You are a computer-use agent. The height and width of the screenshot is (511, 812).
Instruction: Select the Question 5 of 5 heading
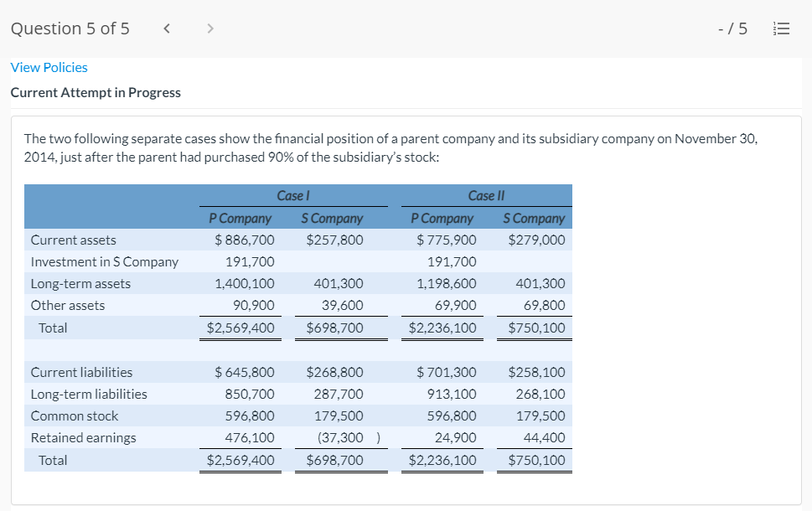pos(70,28)
